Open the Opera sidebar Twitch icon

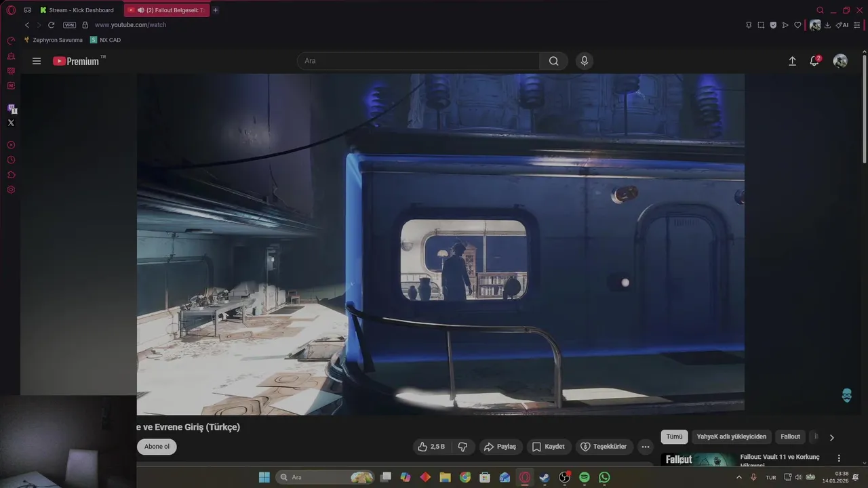(x=12, y=108)
